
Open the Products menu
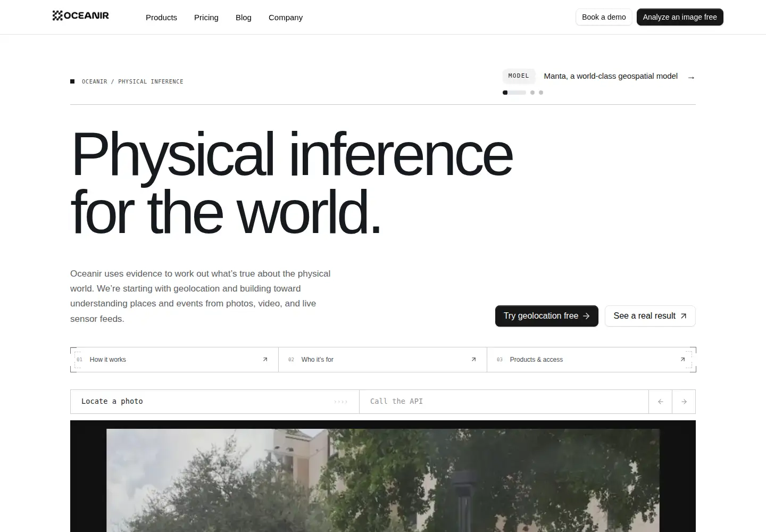pos(161,18)
